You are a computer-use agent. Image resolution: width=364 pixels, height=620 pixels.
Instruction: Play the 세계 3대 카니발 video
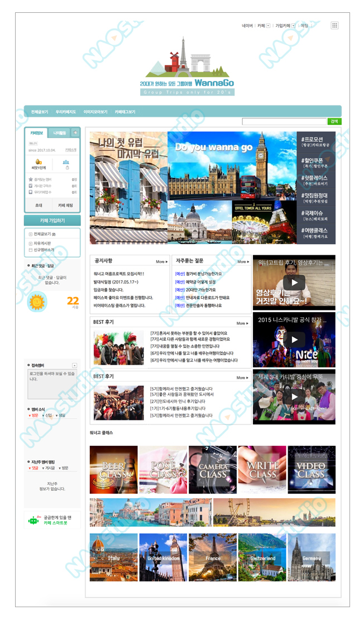click(x=294, y=397)
